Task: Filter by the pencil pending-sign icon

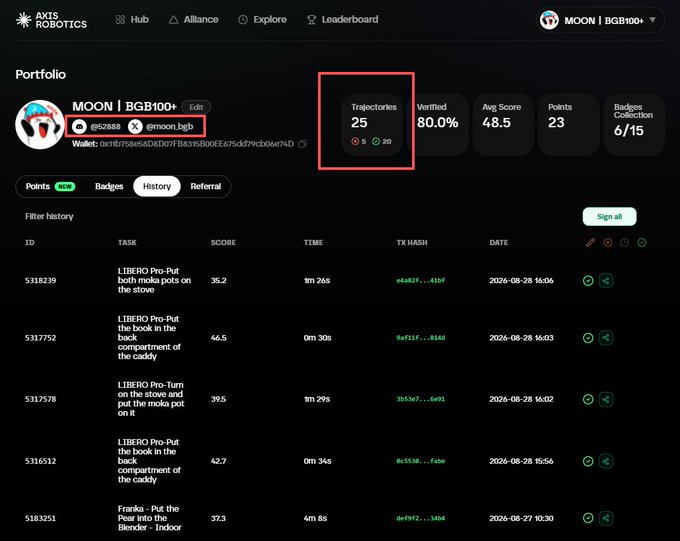Action: pos(590,243)
